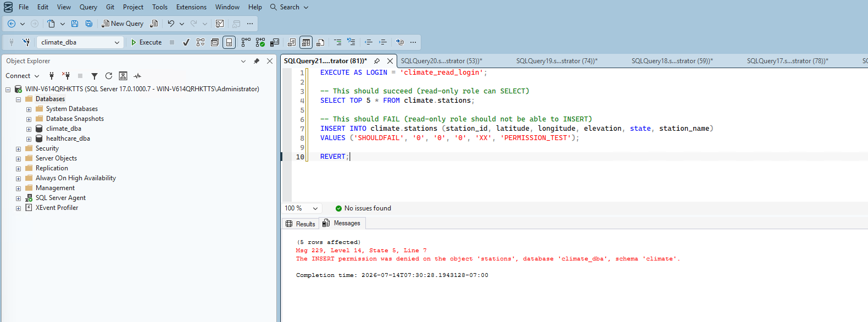The image size is (868, 322).
Task: Switch to the Results tab
Action: [x=300, y=224]
